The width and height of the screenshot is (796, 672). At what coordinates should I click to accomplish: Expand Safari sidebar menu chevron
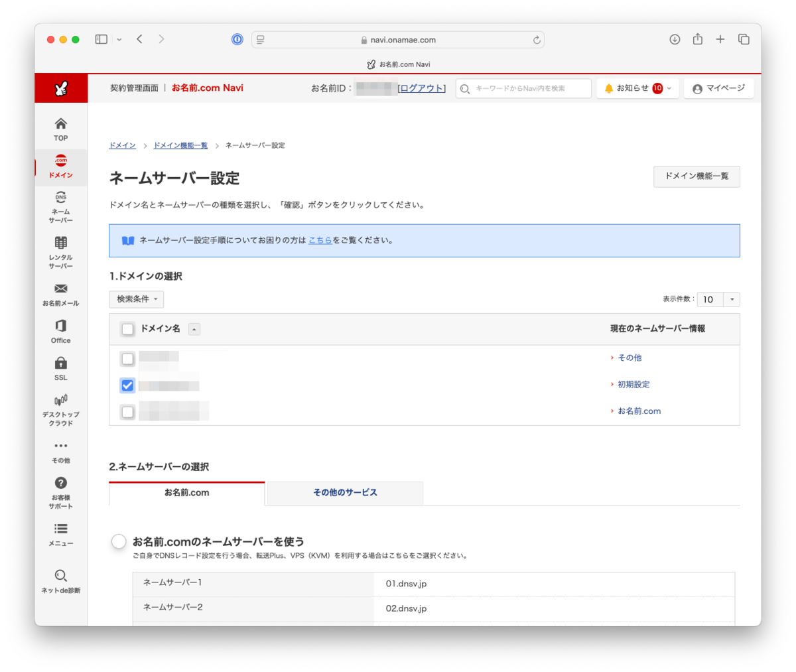tap(119, 40)
